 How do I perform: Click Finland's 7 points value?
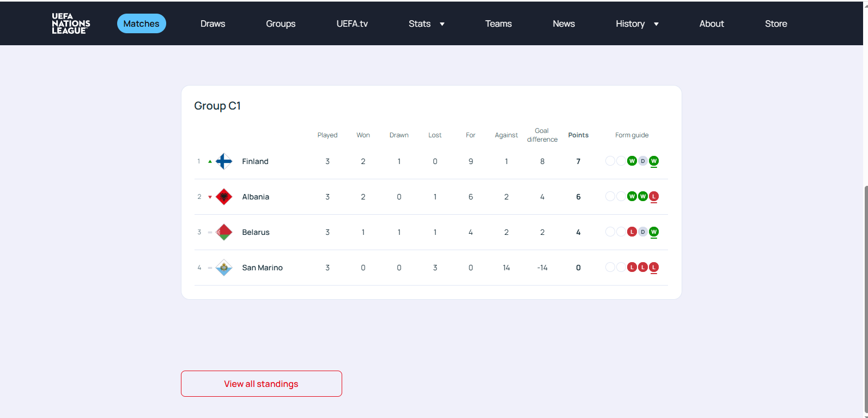click(x=578, y=161)
